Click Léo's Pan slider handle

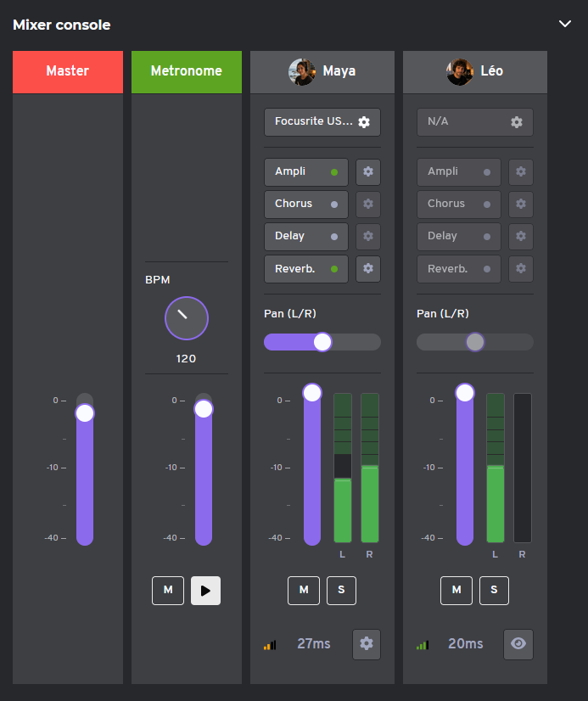pyautogui.click(x=475, y=342)
